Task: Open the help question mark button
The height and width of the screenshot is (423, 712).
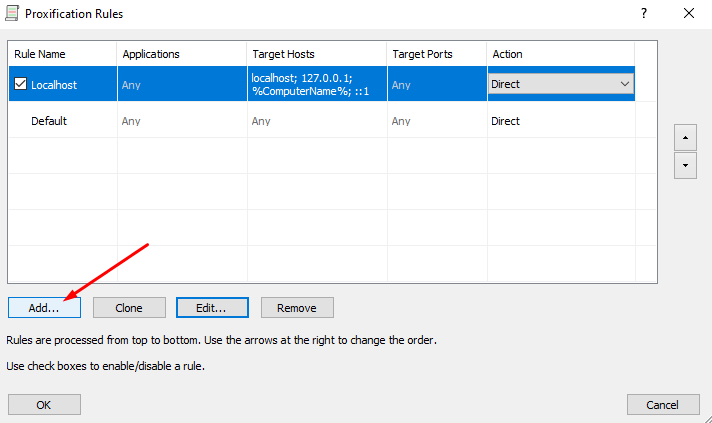Action: (x=644, y=13)
